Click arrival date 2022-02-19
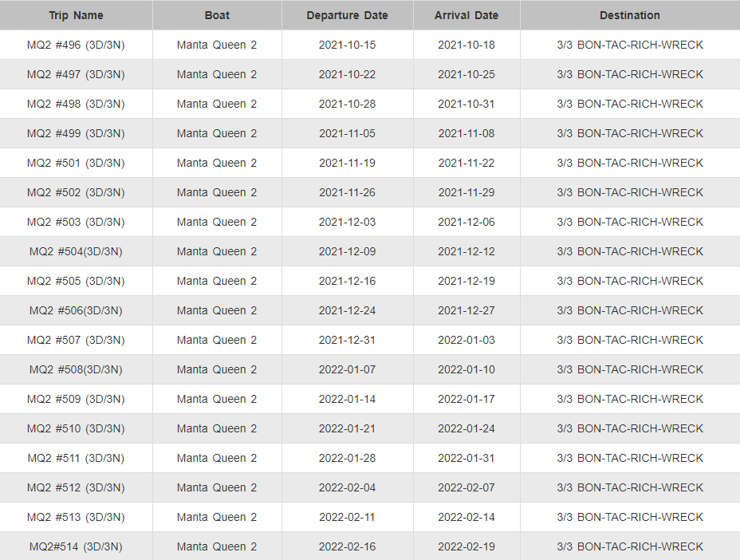 tap(466, 546)
